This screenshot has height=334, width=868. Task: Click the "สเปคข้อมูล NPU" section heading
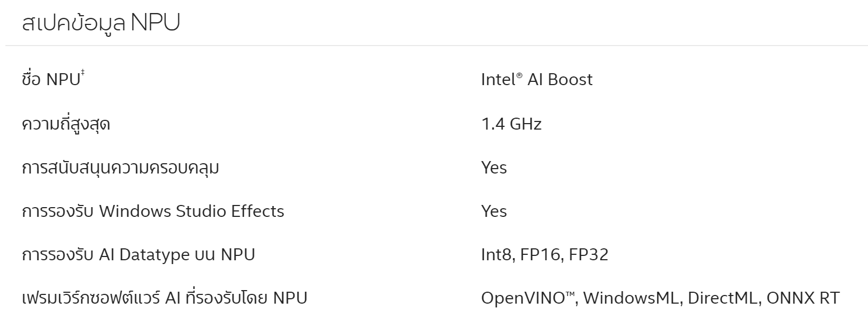click(101, 23)
